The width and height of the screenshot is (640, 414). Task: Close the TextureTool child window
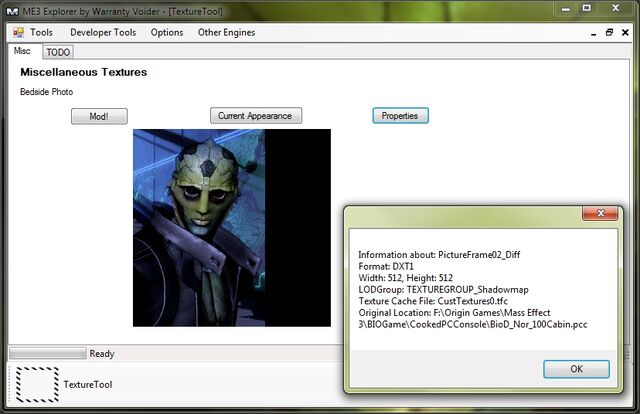625,32
